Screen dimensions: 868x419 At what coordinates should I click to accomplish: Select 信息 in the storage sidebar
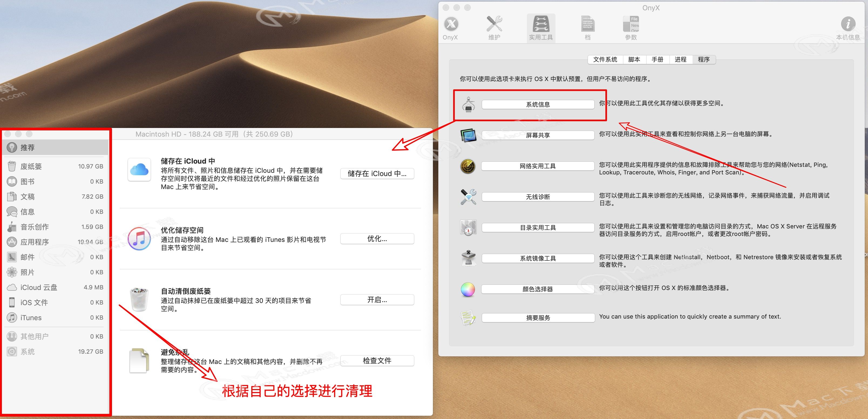[55, 212]
